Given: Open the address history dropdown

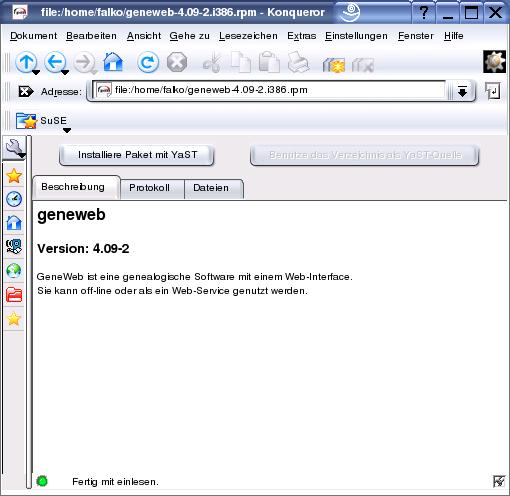Looking at the screenshot, I should 462,91.
